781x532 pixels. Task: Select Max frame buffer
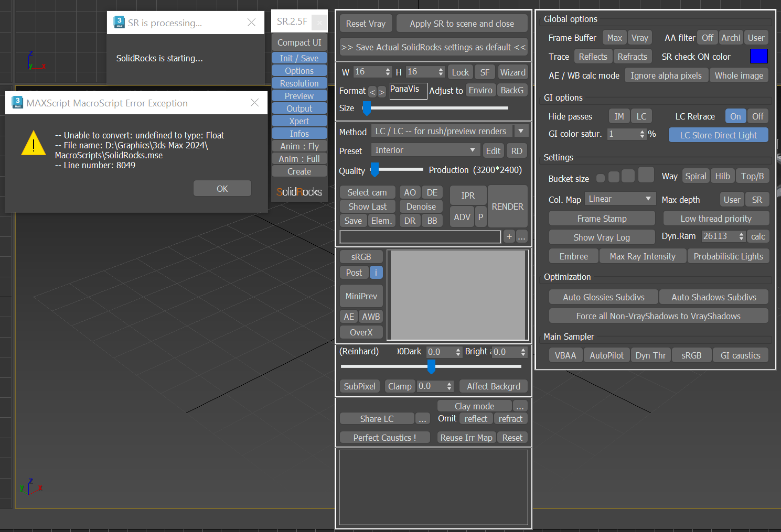point(614,38)
